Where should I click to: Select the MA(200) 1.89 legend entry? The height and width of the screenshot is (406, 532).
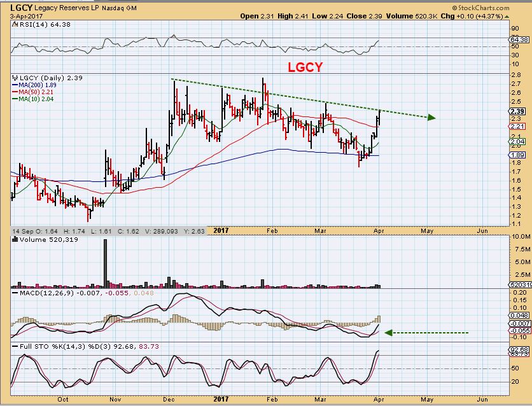coord(34,85)
